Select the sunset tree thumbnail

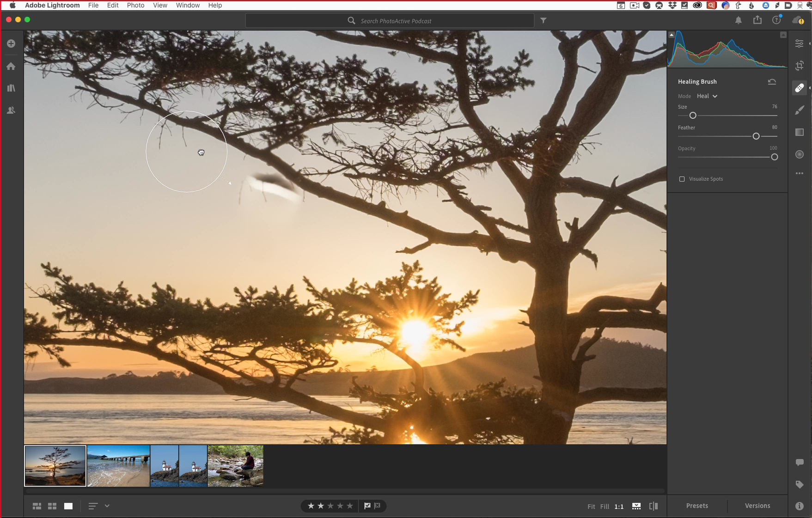55,466
